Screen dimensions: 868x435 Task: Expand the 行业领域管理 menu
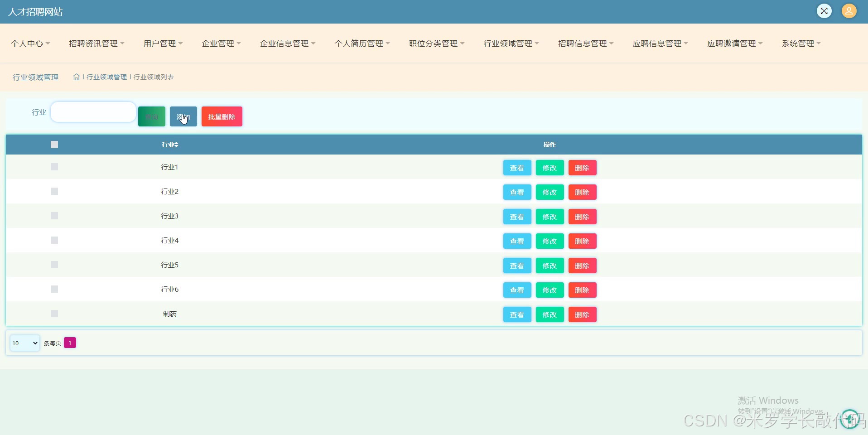coord(511,43)
